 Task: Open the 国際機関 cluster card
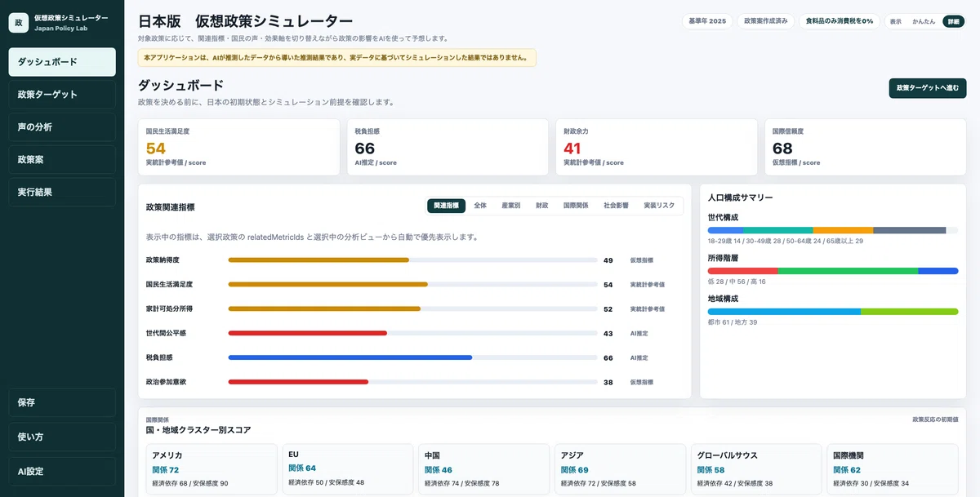click(893, 470)
